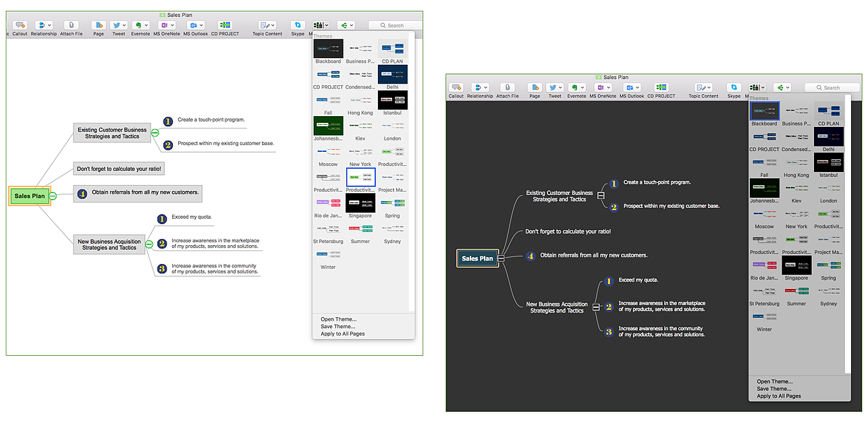Viewport: 868px width, 428px height.
Task: Click priority 2 icon beside 'Prospect within' left window
Action: 167,144
